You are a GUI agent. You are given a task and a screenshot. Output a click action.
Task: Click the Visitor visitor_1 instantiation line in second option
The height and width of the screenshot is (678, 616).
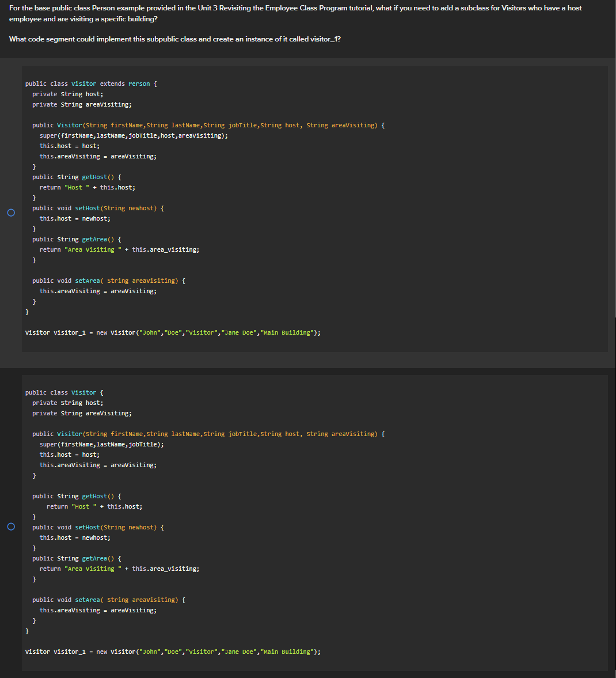[x=173, y=652]
